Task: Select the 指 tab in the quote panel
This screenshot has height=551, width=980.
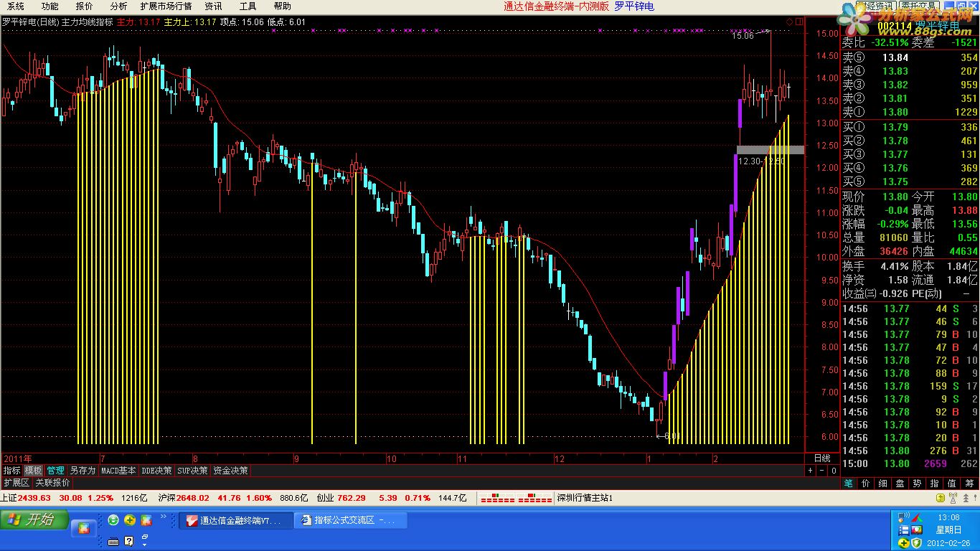Action: pyautogui.click(x=935, y=484)
